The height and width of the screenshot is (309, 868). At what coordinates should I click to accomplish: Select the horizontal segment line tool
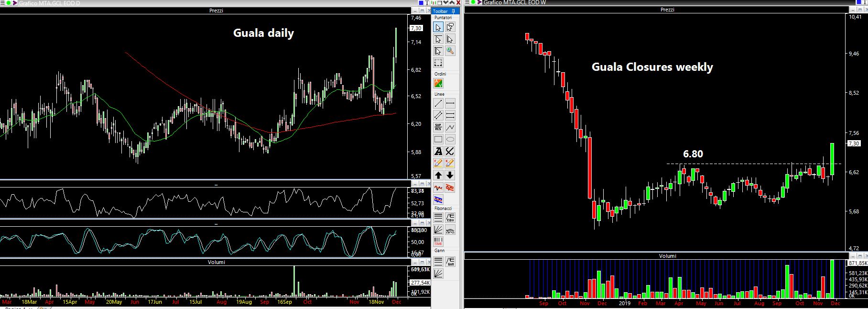(x=450, y=103)
